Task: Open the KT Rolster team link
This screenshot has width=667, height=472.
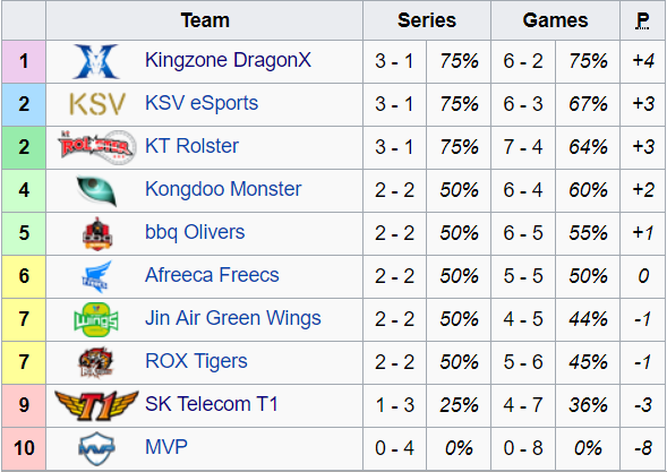Action: pos(192,146)
